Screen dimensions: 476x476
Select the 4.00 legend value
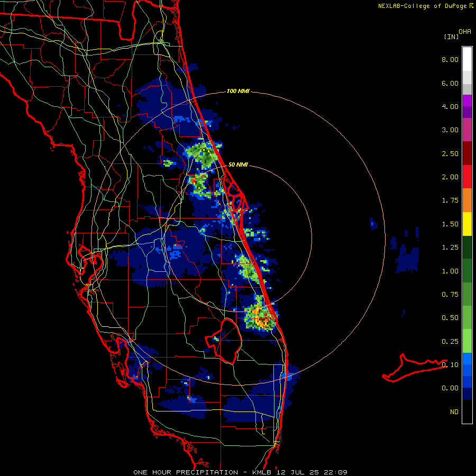[x=450, y=106]
